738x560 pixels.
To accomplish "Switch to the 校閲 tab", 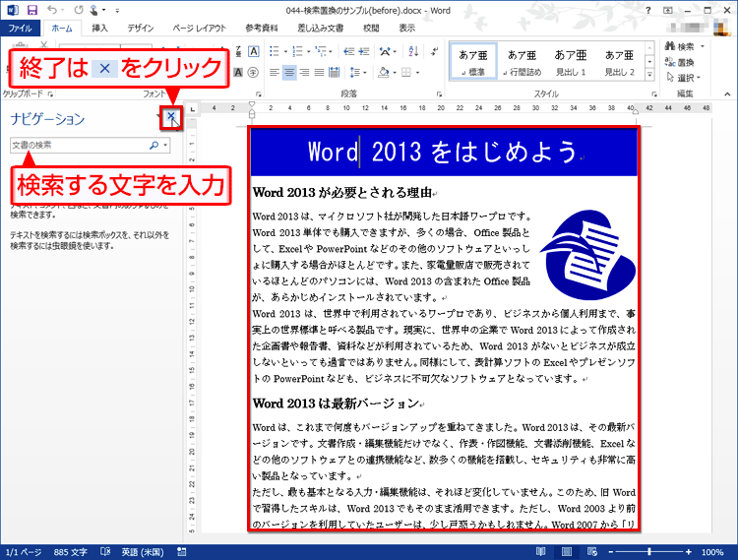I will 371,29.
